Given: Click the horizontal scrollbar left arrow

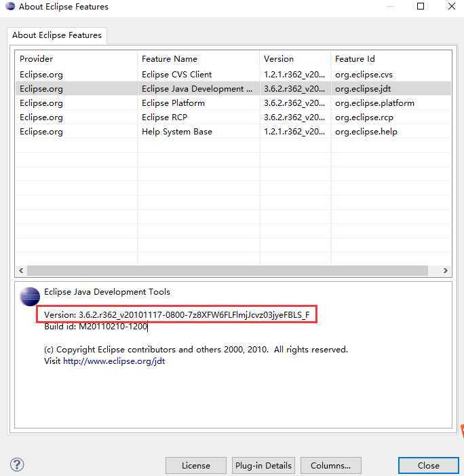Looking at the screenshot, I should pyautogui.click(x=21, y=270).
